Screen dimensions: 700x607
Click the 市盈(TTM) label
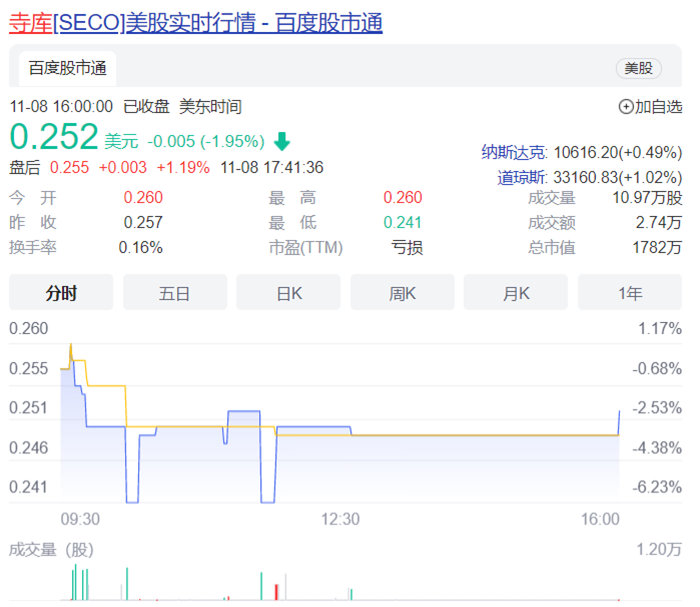coord(305,247)
